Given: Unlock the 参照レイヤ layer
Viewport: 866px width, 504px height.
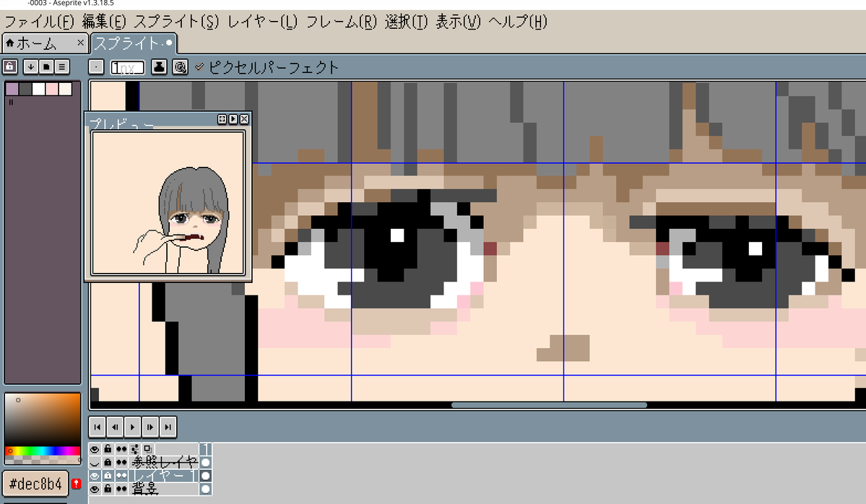Looking at the screenshot, I should click(108, 463).
